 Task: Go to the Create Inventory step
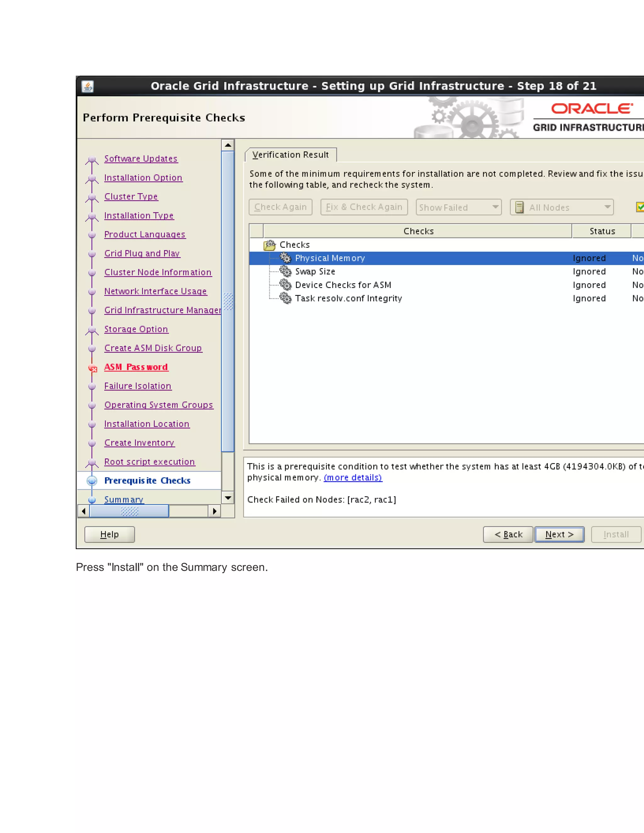(139, 443)
